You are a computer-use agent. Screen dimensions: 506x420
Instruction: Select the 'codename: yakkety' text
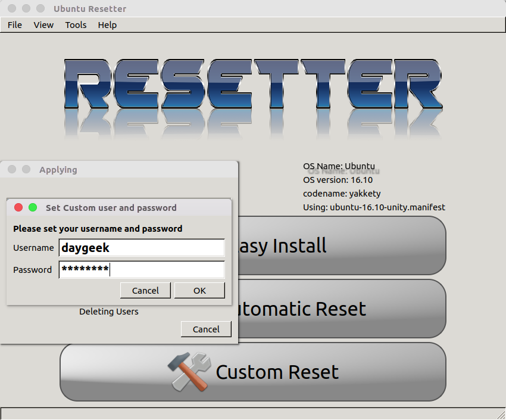342,194
